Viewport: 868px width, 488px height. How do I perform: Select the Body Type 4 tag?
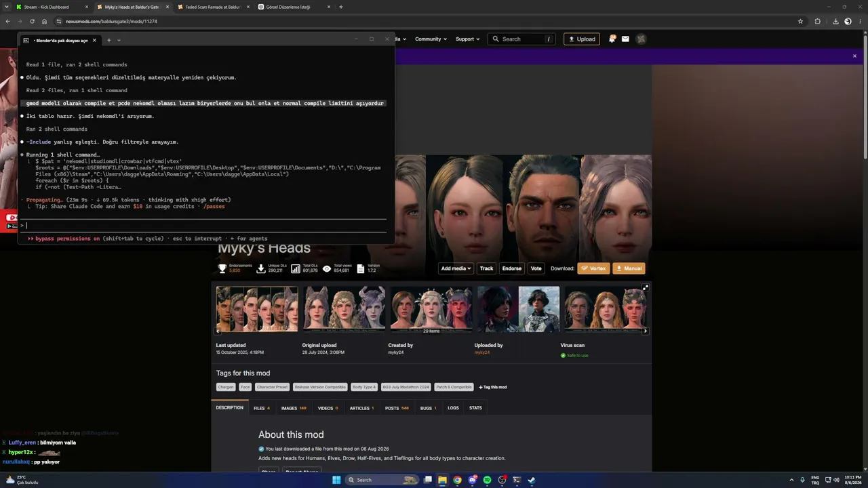click(364, 387)
